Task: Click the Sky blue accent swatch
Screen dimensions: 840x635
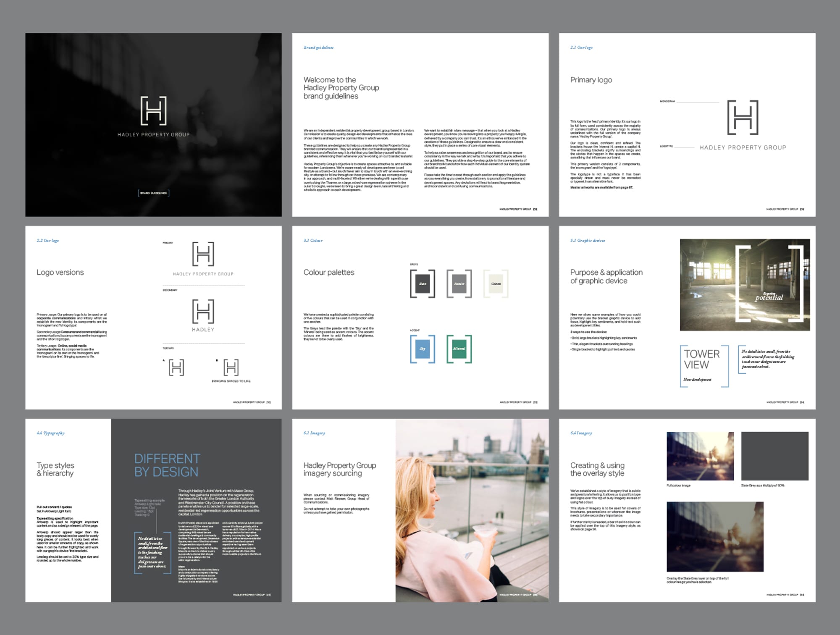Action: [x=422, y=349]
